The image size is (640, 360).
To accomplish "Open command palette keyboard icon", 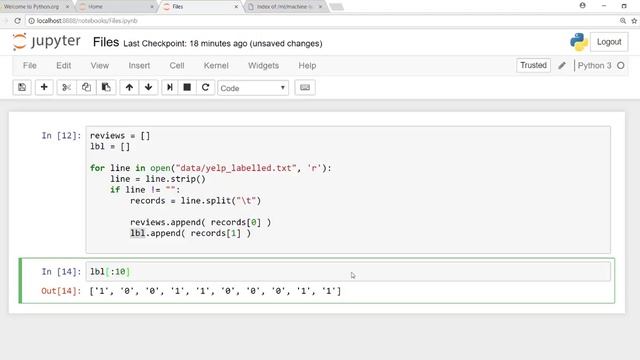I will tap(305, 87).
